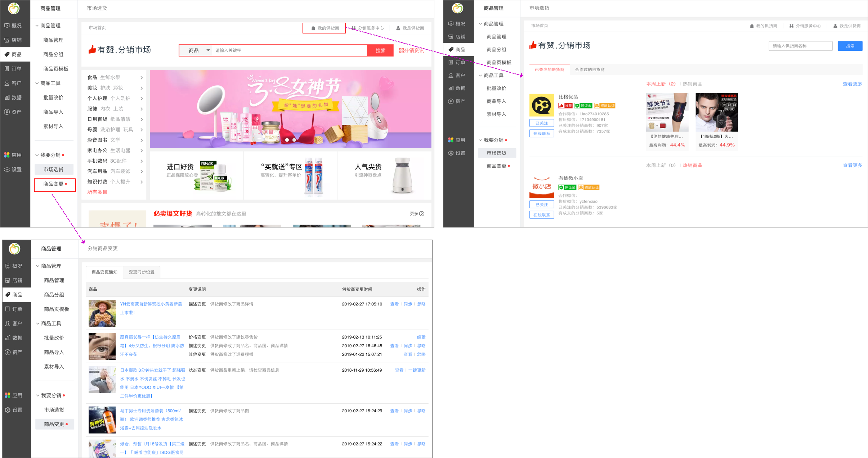This screenshot has height=458, width=868.
Task: Open 设置 gear in the right supplier window sidebar
Action: 451,153
